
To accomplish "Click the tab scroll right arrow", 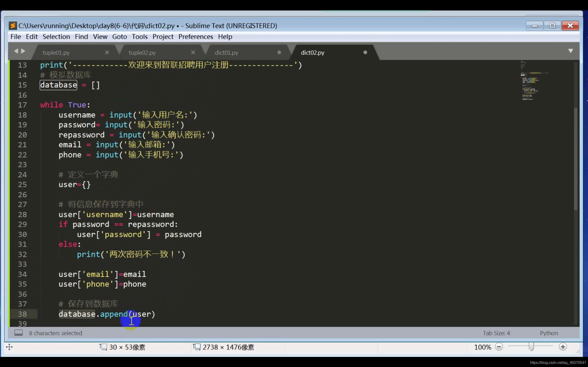I will pyautogui.click(x=23, y=51).
